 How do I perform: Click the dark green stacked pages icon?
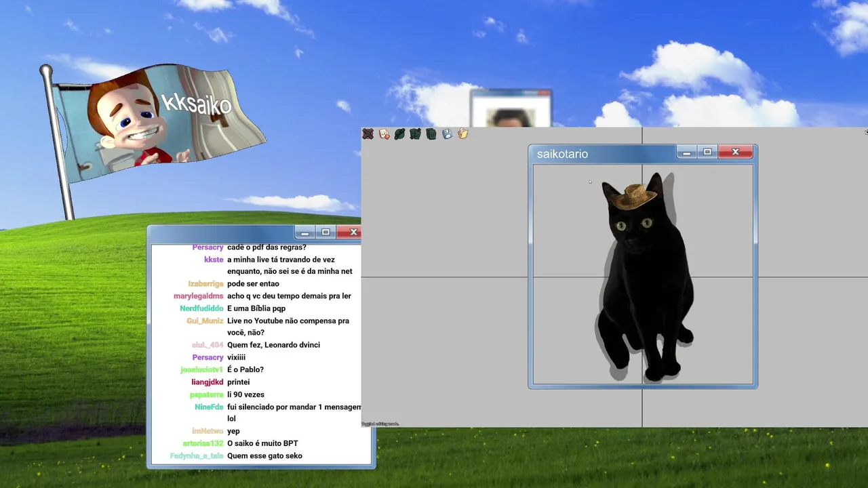pos(431,134)
